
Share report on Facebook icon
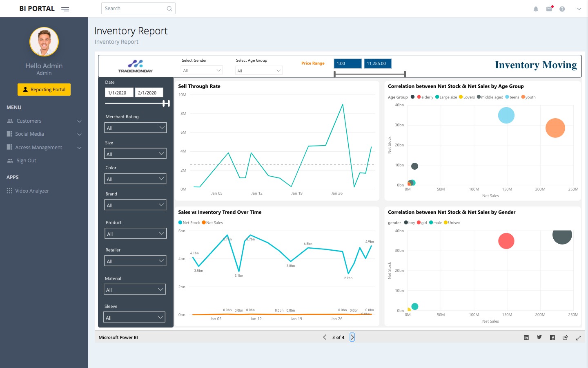(x=552, y=337)
